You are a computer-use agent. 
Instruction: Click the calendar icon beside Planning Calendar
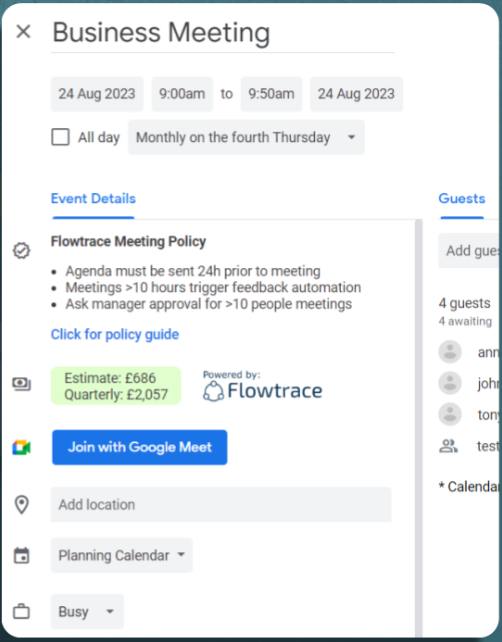click(x=21, y=556)
